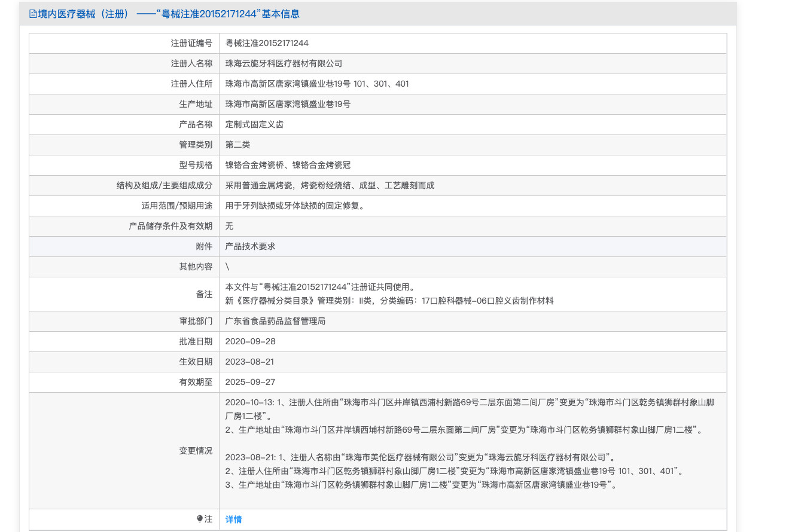This screenshot has width=786, height=532.
Task: Select the storage condition value 无
Action: point(229,226)
